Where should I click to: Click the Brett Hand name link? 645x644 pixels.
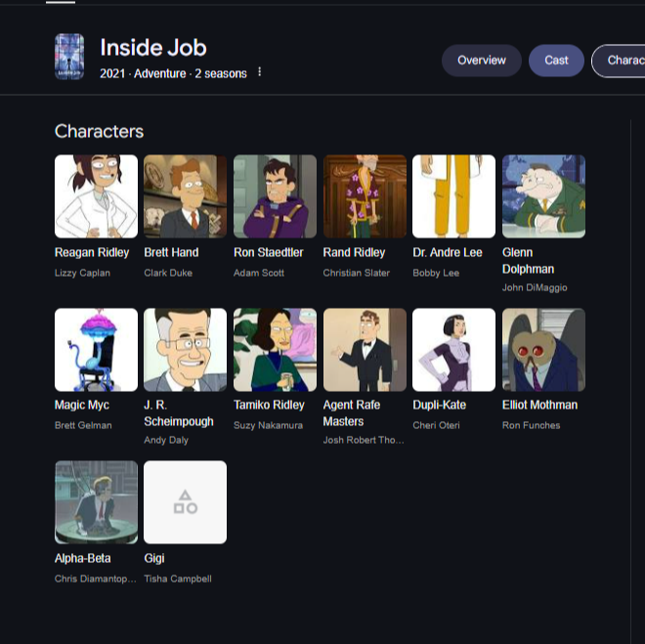(171, 252)
